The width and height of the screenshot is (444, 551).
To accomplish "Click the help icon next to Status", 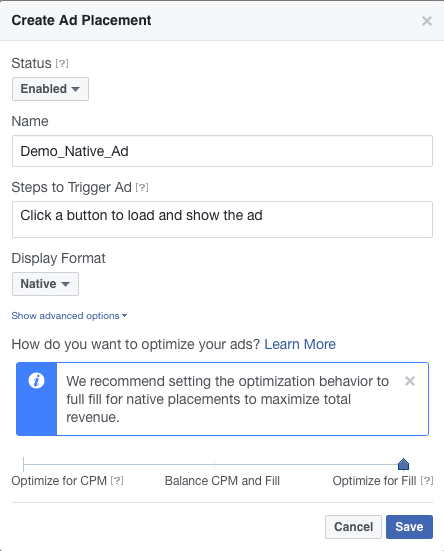I will pyautogui.click(x=62, y=64).
